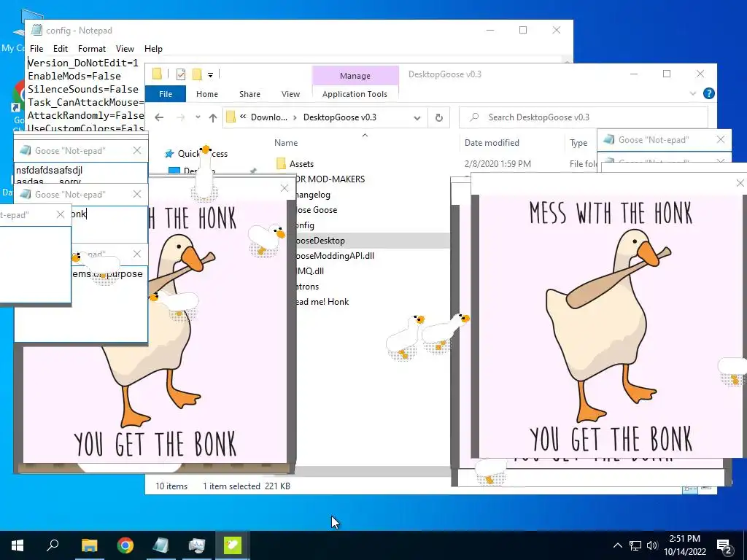Select the changelog file row
The height and width of the screenshot is (560, 747).
pyautogui.click(x=312, y=194)
